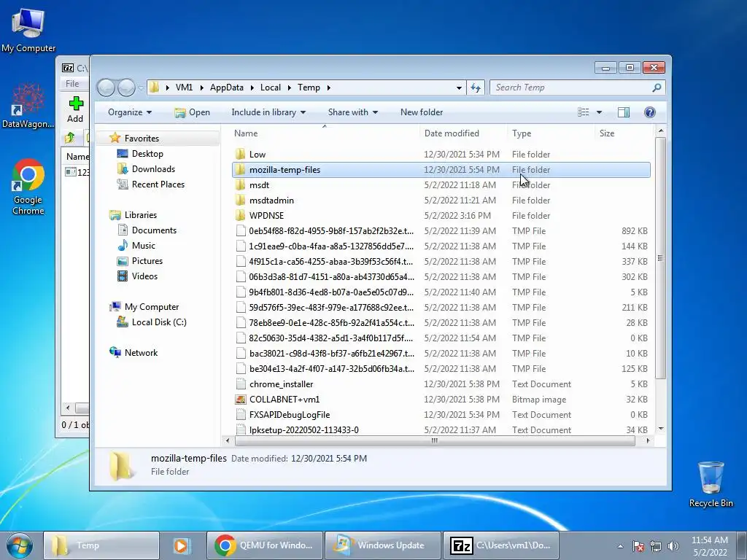Click AppData breadcrumb segment
The image size is (747, 560).
click(x=227, y=87)
